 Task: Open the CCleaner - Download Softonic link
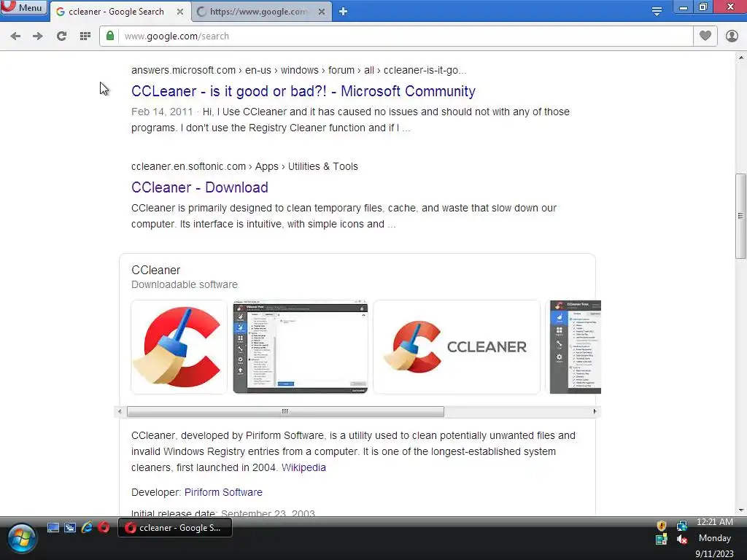tap(200, 187)
